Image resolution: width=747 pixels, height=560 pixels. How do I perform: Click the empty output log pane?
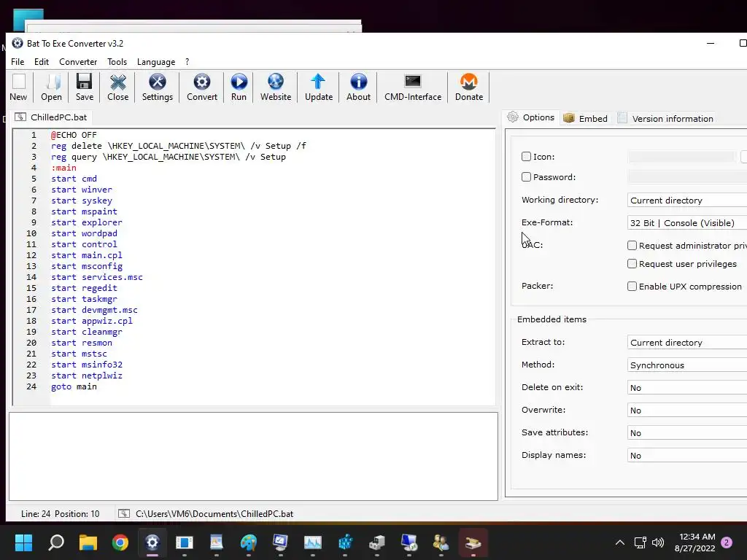[x=253, y=456]
